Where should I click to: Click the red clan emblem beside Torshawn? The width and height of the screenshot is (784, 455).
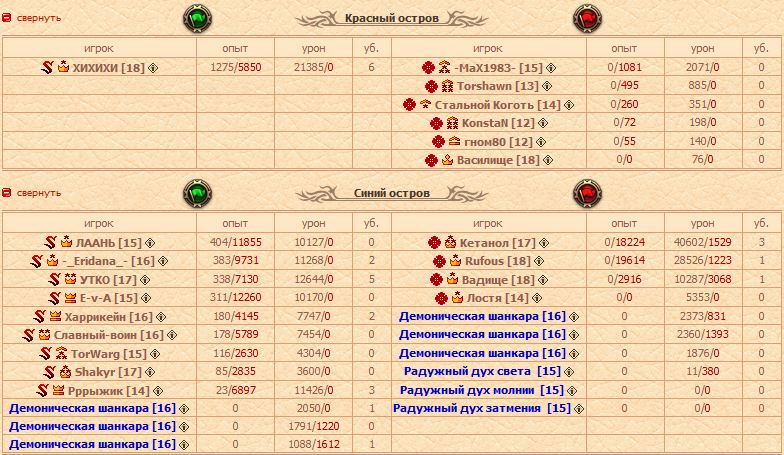[x=431, y=86]
